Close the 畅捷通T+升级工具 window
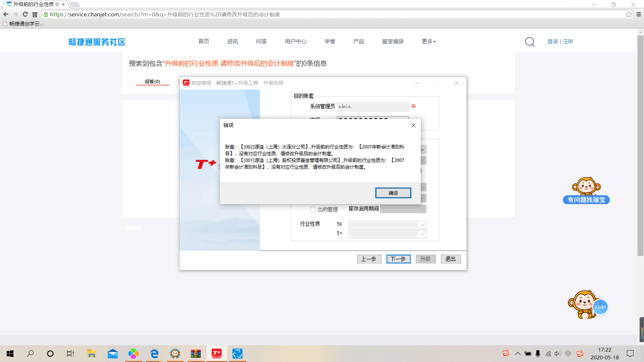Screen dimensions: 644x362 456,83
